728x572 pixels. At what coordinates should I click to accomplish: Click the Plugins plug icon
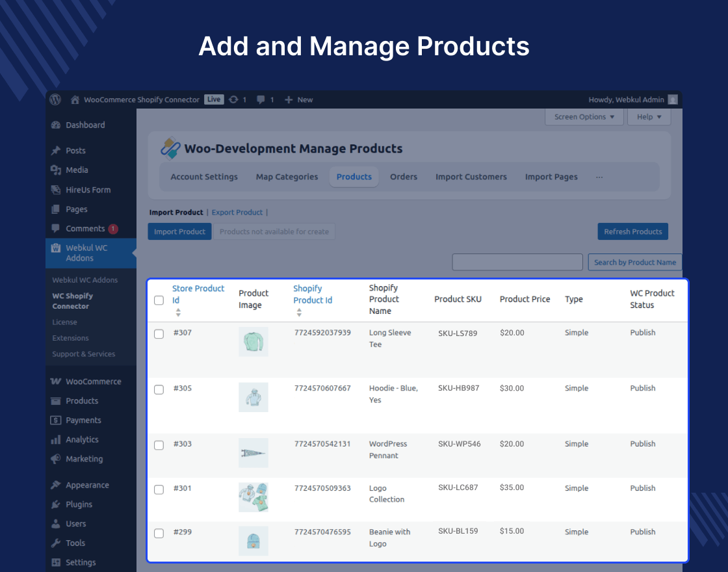[56, 504]
